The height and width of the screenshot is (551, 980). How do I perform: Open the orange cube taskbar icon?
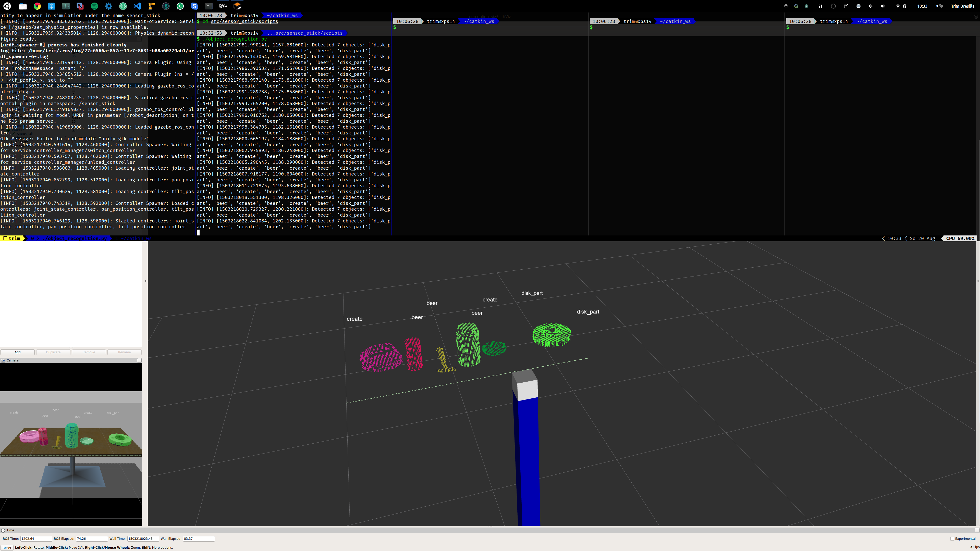pyautogui.click(x=237, y=6)
